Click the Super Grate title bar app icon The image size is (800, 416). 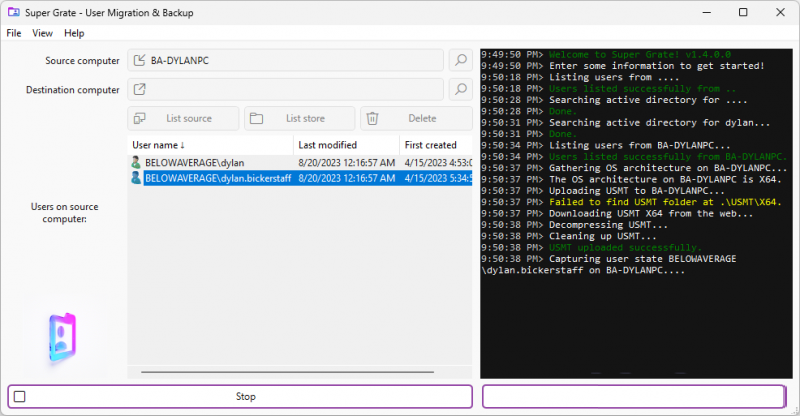pyautogui.click(x=13, y=12)
